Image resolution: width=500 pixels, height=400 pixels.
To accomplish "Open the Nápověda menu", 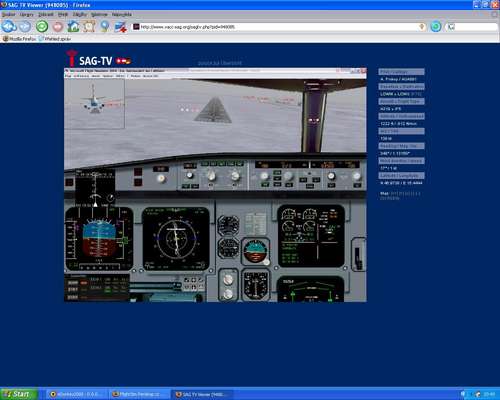I will pos(122,14).
